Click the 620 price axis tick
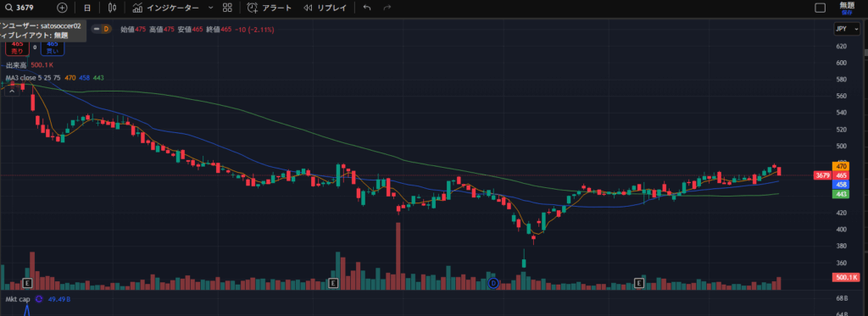The height and width of the screenshot is (316, 868). coord(842,46)
